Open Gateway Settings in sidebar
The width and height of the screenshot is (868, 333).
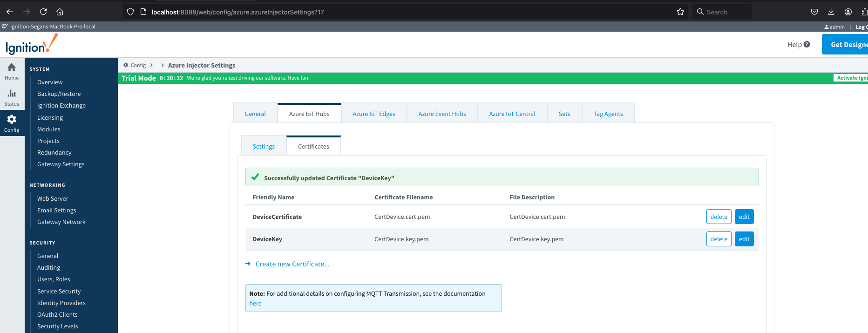[x=61, y=164]
